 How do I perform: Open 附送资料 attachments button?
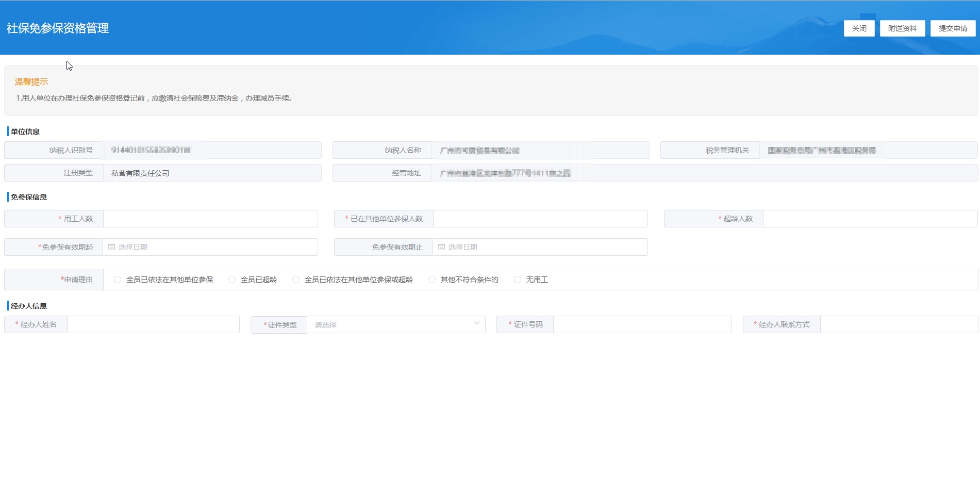(902, 28)
